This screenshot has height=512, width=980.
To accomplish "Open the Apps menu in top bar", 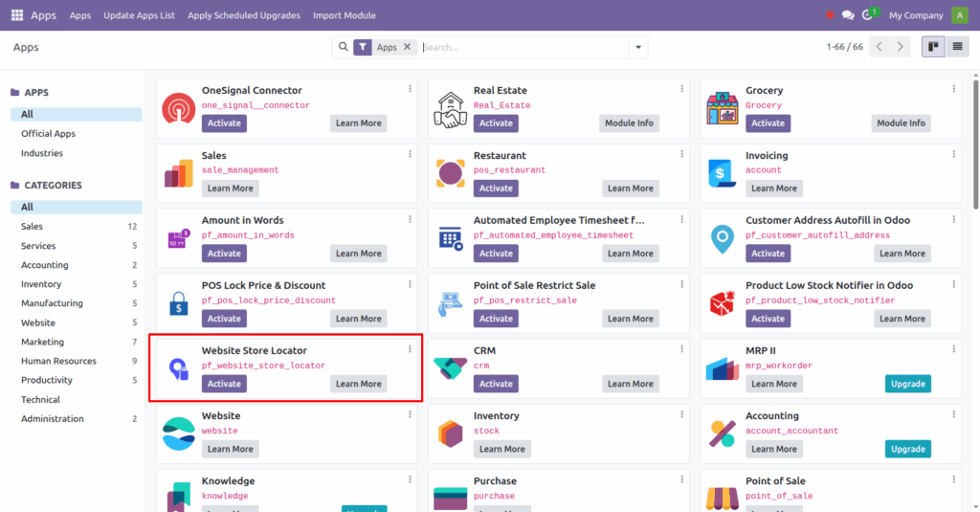I will point(80,15).
